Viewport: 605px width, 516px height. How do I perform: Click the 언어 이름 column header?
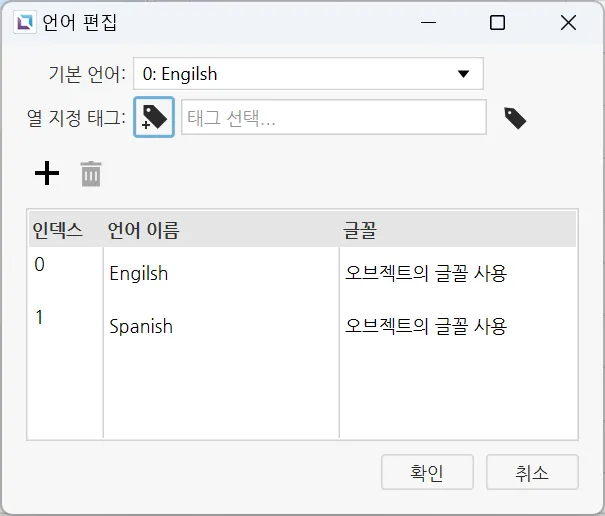click(x=143, y=231)
